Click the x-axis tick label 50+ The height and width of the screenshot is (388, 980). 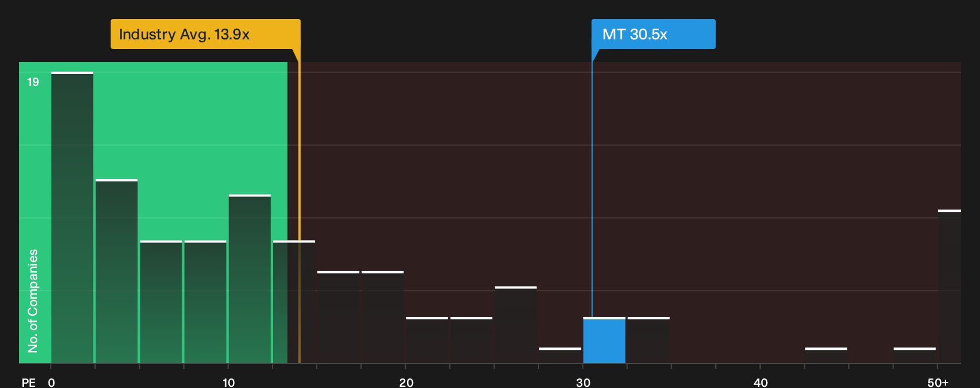938,383
